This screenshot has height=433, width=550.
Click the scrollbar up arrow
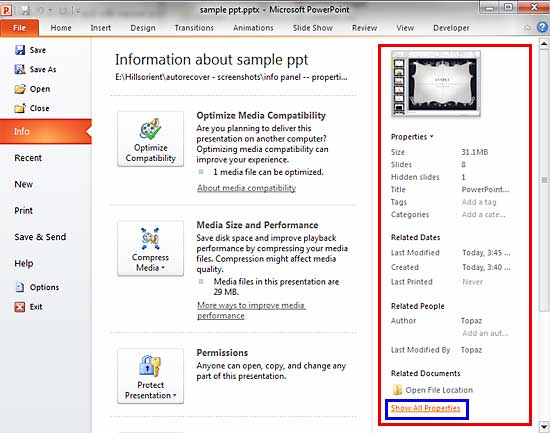[x=544, y=44]
